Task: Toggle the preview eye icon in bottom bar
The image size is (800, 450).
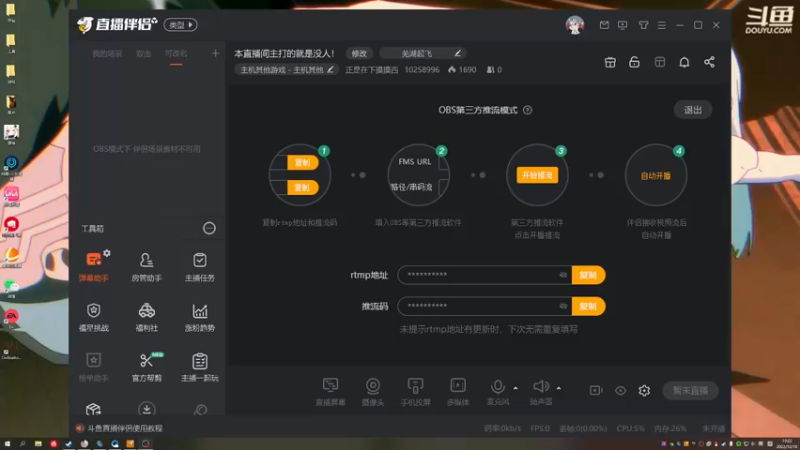Action: (620, 390)
